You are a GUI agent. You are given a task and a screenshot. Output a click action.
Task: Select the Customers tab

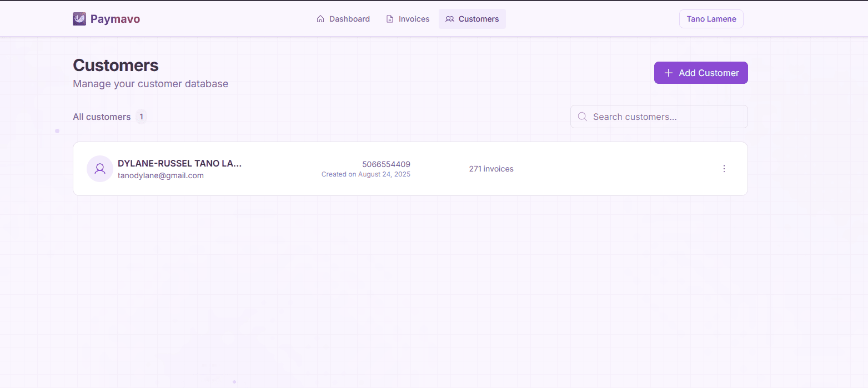(472, 19)
